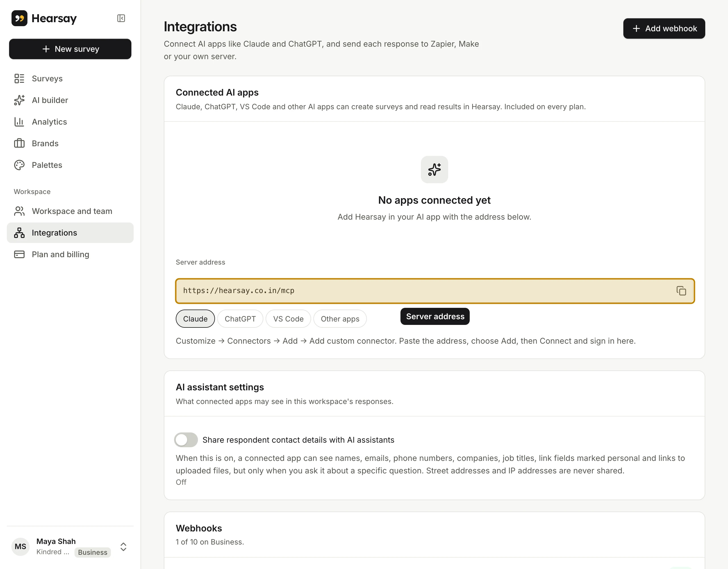Click the Connected AI apps heading

click(x=217, y=92)
